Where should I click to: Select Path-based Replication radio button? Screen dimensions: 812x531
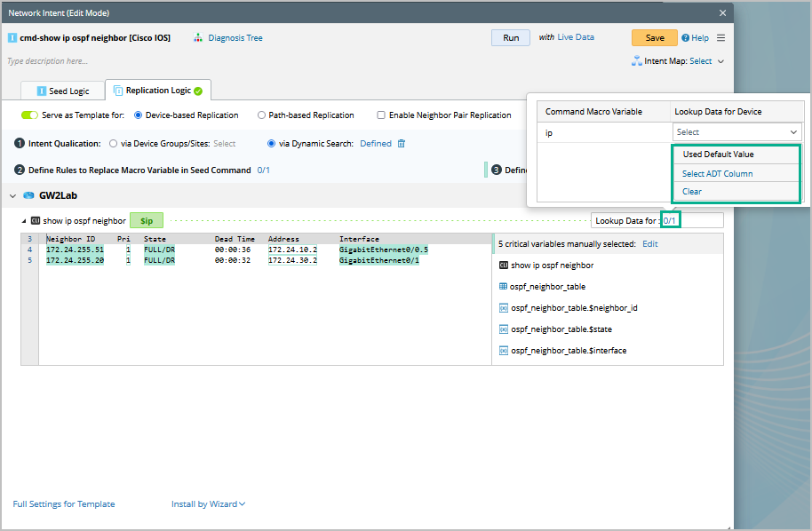tap(261, 115)
